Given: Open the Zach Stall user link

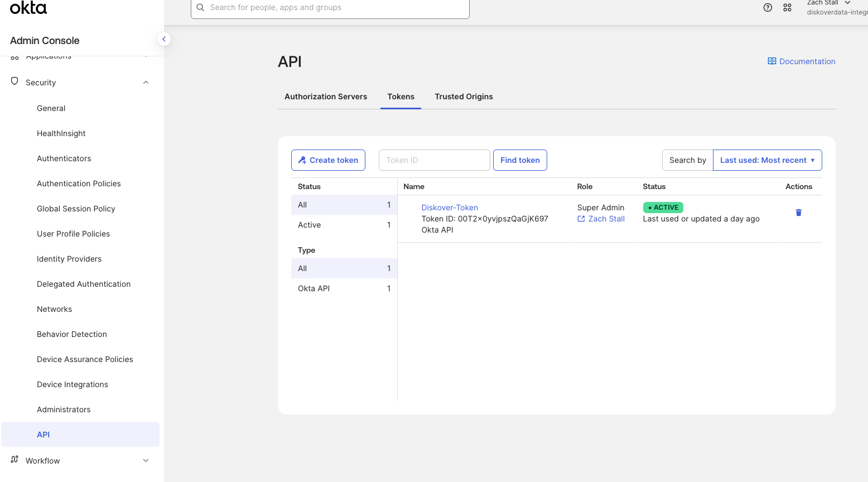Looking at the screenshot, I should pos(606,219).
